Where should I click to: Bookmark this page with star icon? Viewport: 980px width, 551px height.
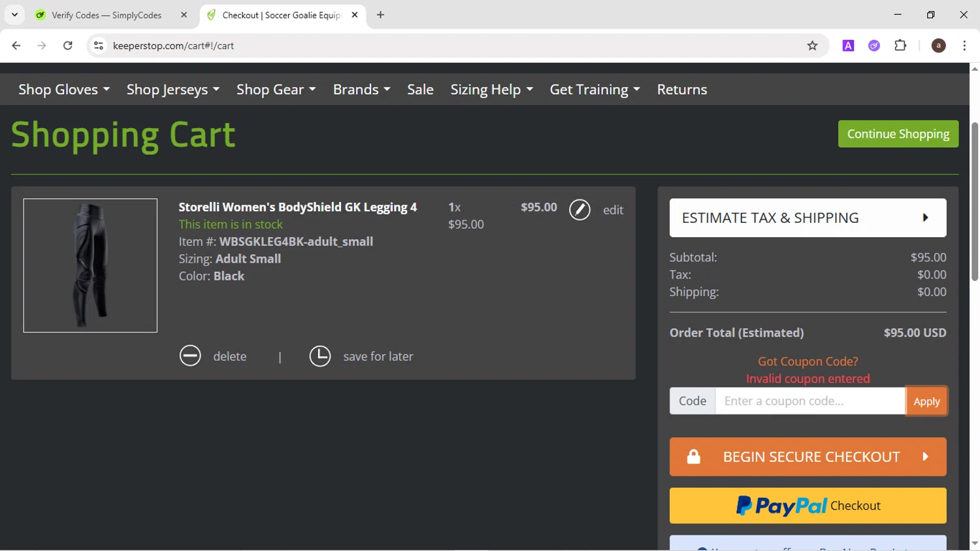click(812, 46)
